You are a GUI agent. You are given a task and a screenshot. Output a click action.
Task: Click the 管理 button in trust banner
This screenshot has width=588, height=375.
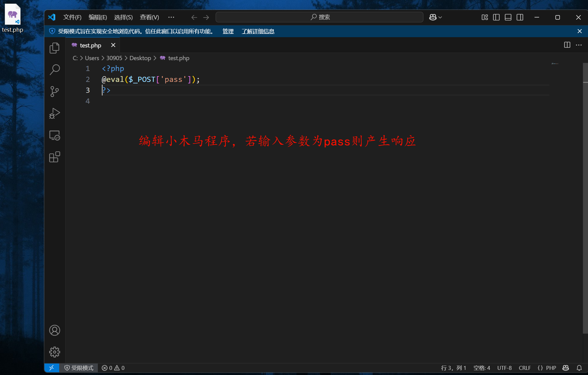228,31
